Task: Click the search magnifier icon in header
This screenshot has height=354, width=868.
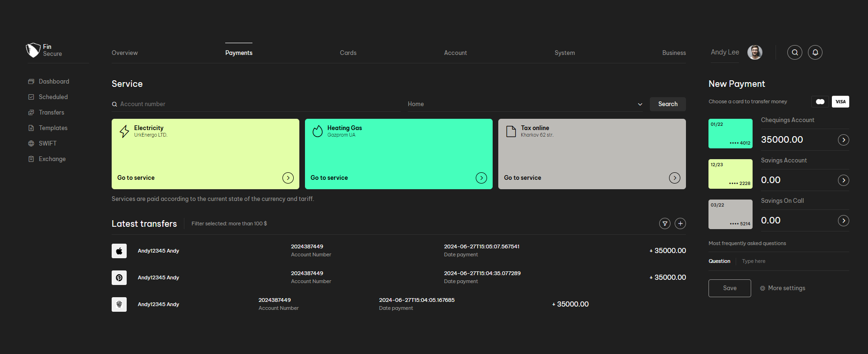Action: point(794,53)
